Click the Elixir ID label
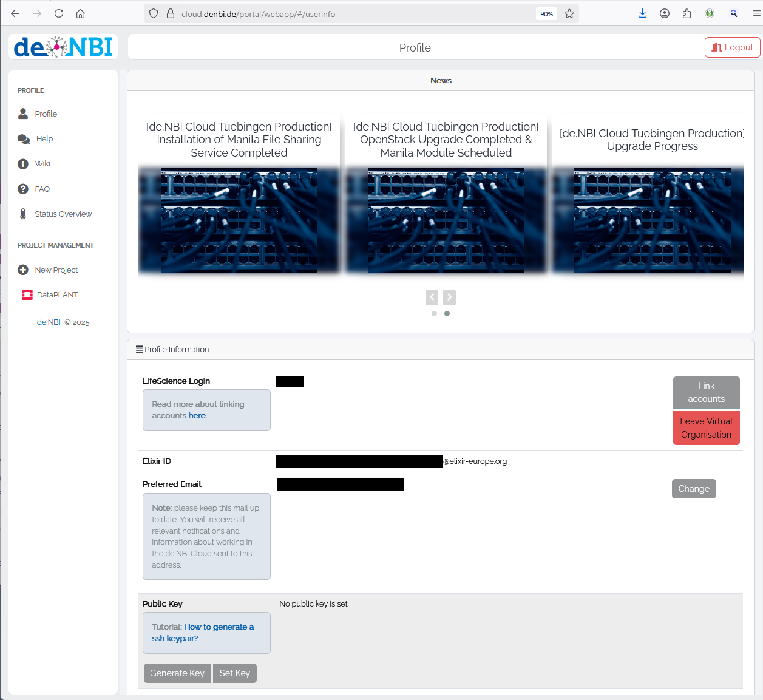Viewport: 763px width, 700px height. [x=157, y=461]
